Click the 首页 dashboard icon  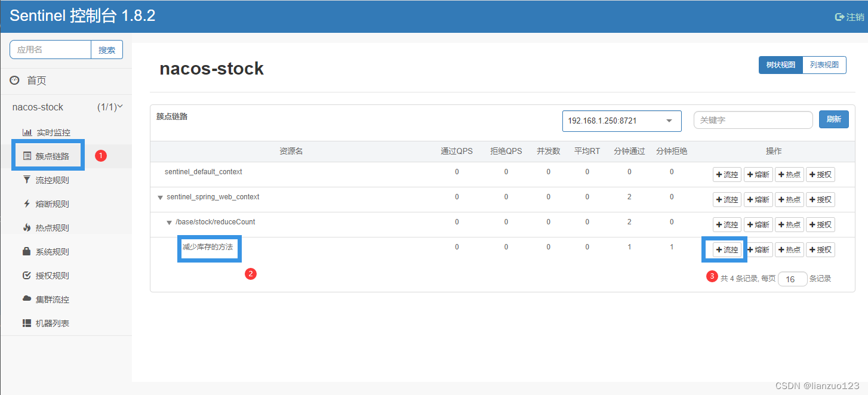(14, 80)
